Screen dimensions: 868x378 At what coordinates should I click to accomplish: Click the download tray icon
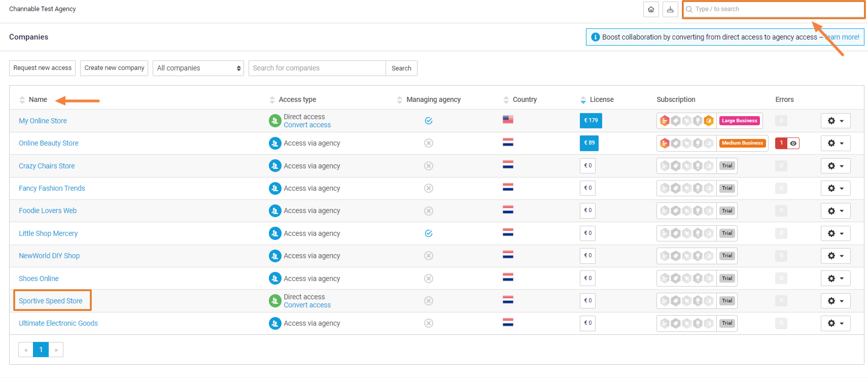click(670, 10)
